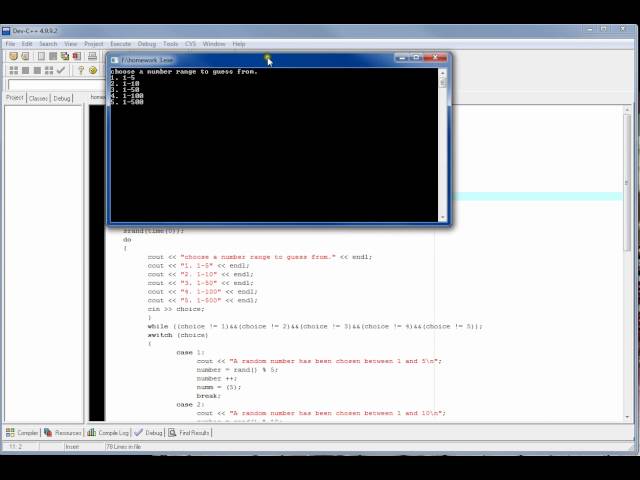Screen dimensions: 640x480
Task: Click the 'choose a number range' console text
Action: click(x=184, y=71)
